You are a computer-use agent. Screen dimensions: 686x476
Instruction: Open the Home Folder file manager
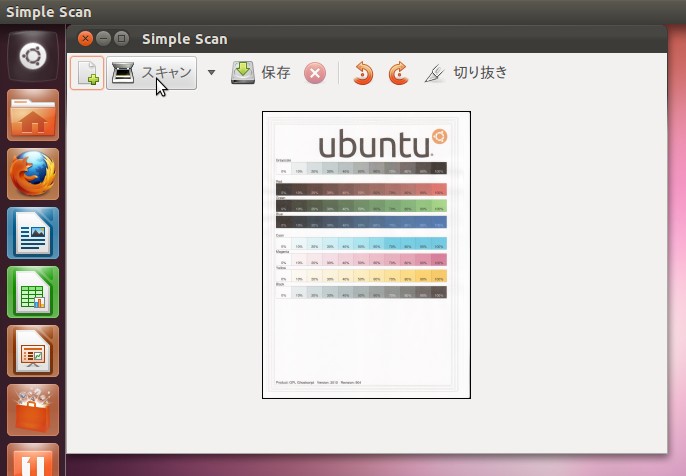point(33,115)
